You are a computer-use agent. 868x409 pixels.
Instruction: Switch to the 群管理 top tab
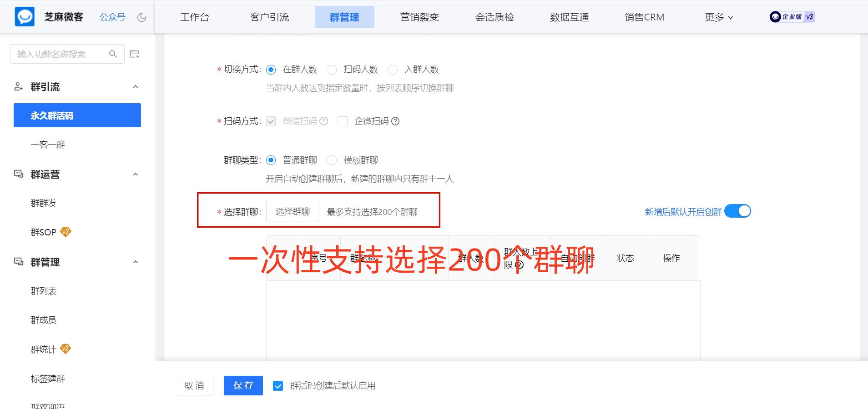pos(344,17)
